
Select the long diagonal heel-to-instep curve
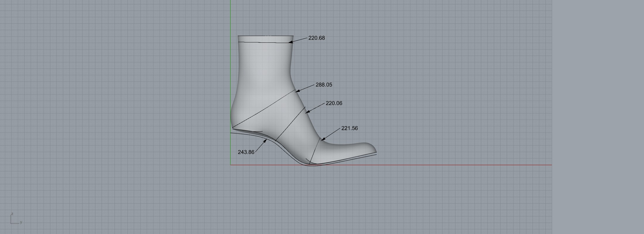click(x=263, y=109)
